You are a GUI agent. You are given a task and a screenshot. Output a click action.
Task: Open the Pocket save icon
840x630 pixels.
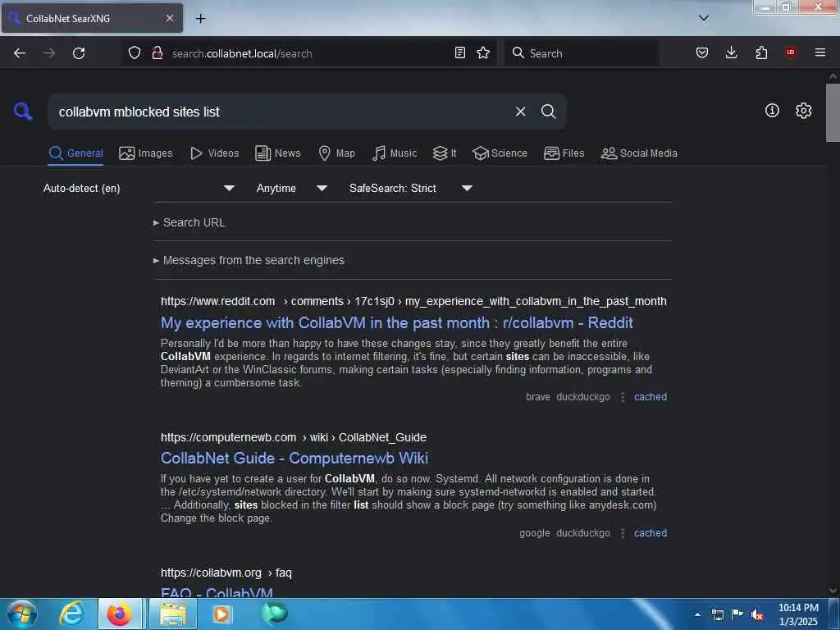pos(702,52)
